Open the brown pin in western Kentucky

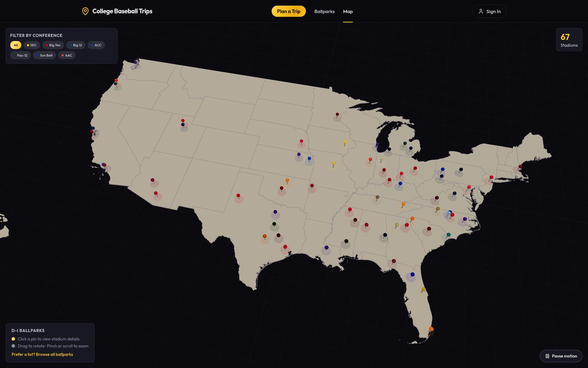(378, 197)
